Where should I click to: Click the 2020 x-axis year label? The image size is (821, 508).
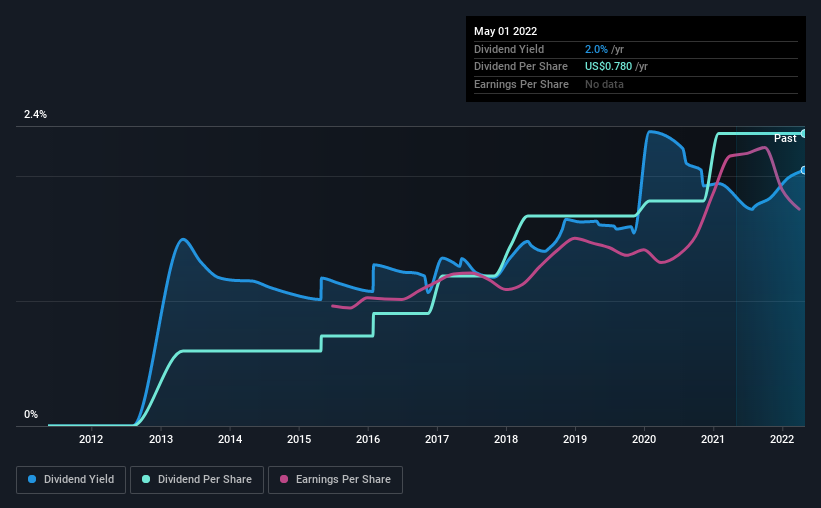click(x=644, y=439)
